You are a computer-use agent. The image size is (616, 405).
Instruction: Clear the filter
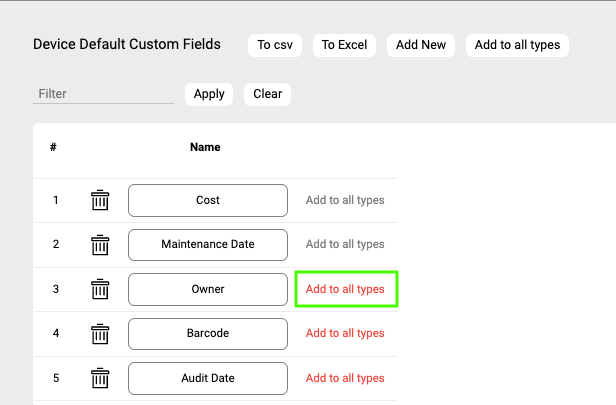267,94
